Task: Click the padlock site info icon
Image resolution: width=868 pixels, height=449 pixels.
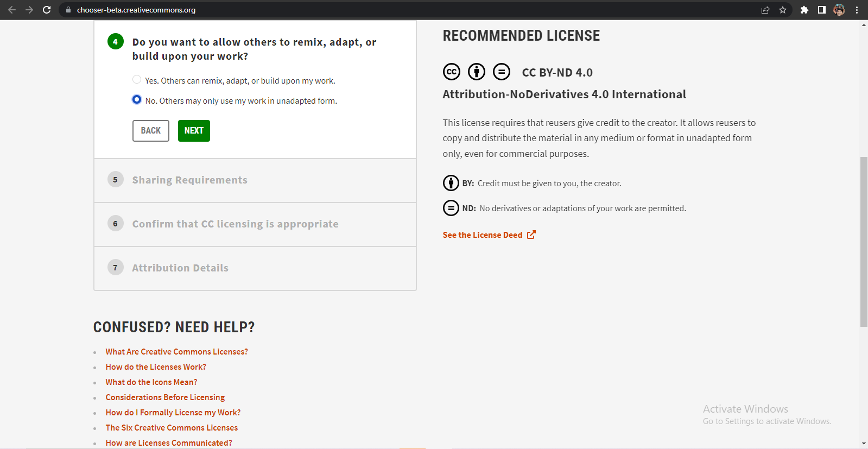Action: click(x=68, y=10)
